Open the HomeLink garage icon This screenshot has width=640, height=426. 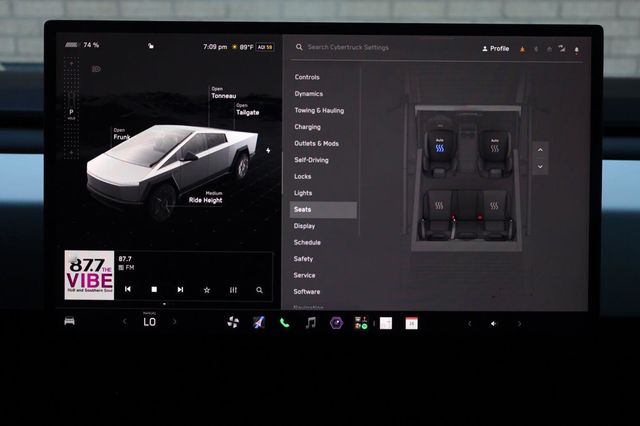(549, 49)
